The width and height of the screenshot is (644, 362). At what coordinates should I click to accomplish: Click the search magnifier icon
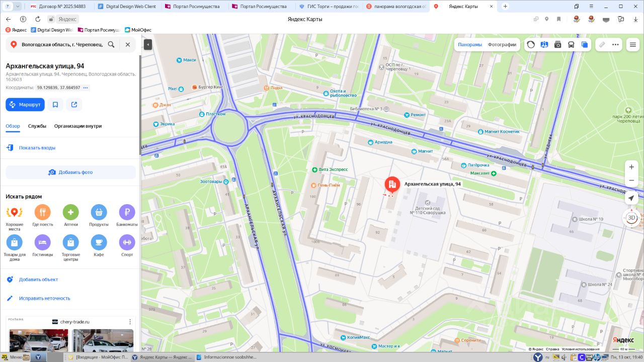(111, 44)
